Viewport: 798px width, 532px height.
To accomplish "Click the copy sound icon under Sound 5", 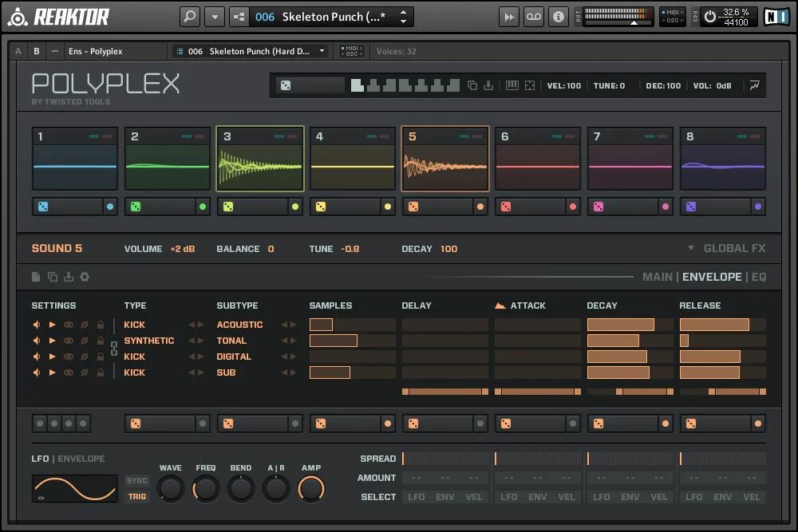I will point(53,277).
